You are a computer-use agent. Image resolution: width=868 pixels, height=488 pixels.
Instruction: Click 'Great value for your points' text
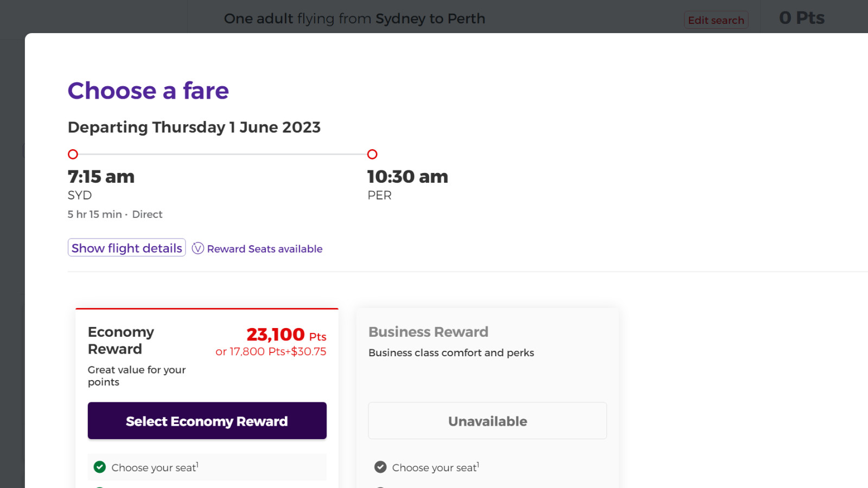tap(137, 376)
